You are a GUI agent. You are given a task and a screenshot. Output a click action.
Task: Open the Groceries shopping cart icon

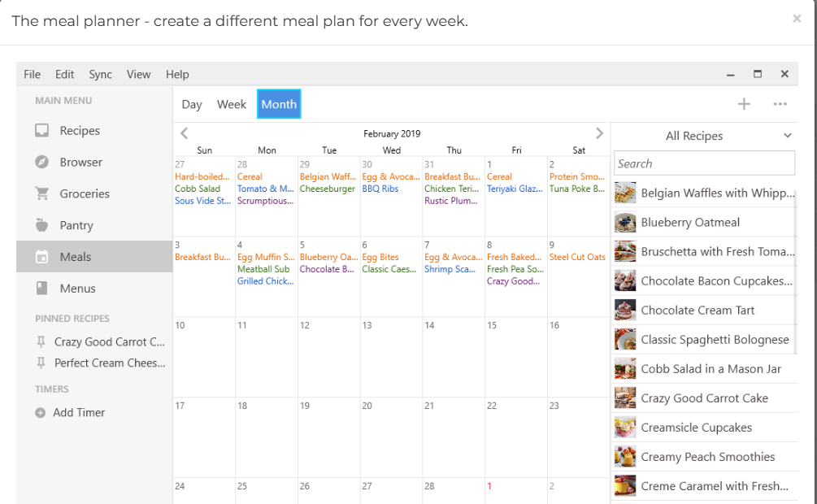click(41, 194)
